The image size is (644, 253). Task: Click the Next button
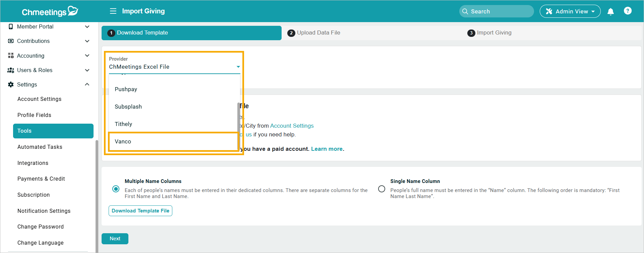point(115,239)
